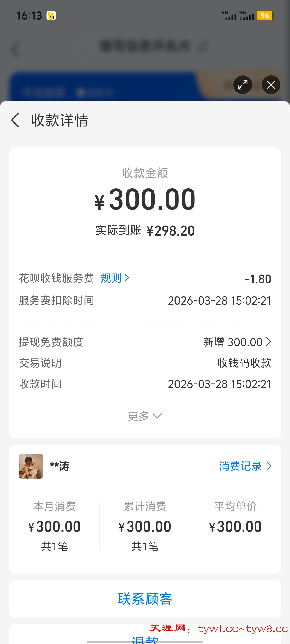
Task: Tap the 本月消费 ¥300.00 statistic
Action: (x=54, y=526)
